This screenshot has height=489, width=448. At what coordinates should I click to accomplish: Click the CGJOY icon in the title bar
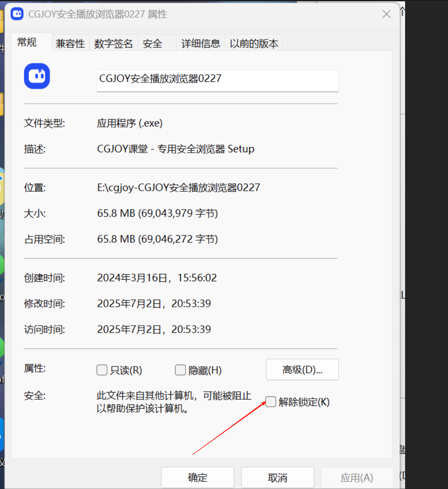(x=17, y=14)
